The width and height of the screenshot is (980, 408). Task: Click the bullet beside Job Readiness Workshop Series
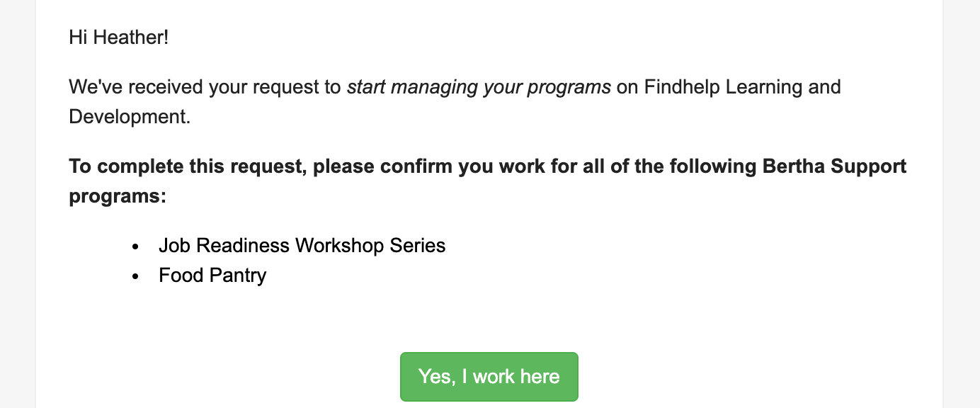[135, 246]
